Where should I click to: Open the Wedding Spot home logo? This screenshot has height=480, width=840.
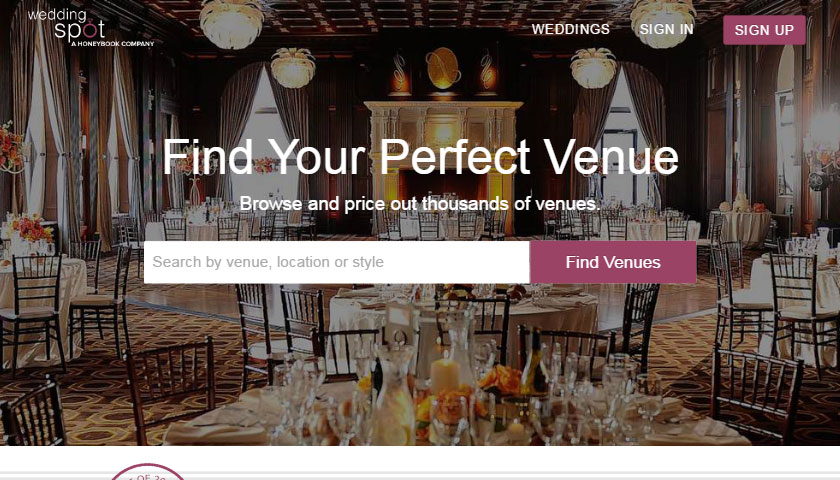point(91,27)
